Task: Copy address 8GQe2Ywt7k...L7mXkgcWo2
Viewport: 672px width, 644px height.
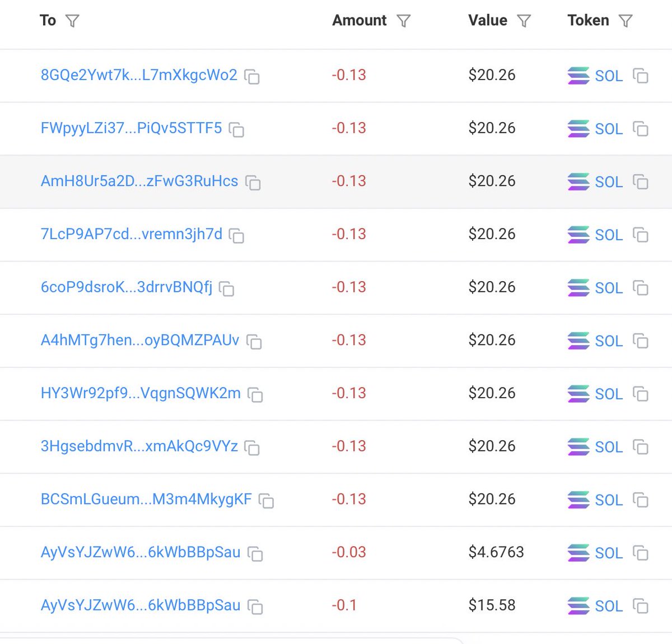Action: pos(252,76)
